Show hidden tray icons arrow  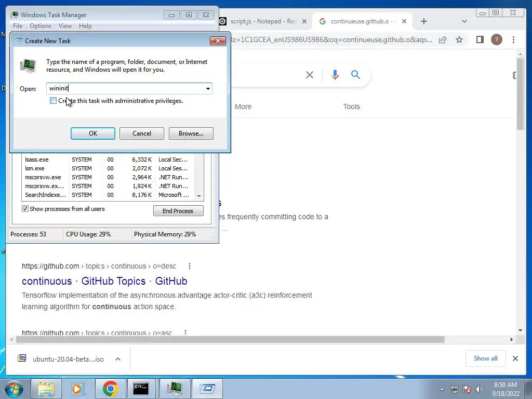(x=442, y=389)
